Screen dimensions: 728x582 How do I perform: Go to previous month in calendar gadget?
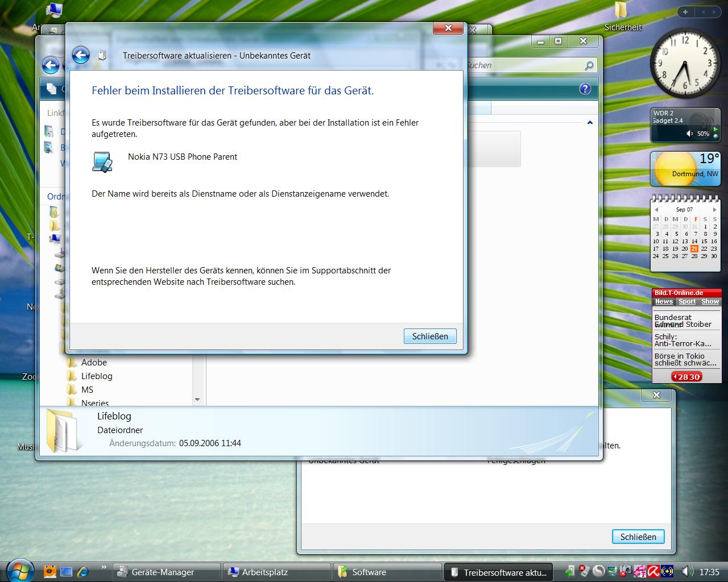(656, 210)
